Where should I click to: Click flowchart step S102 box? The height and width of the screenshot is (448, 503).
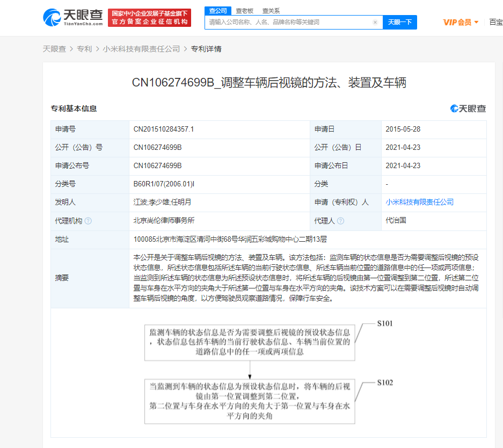pyautogui.click(x=250, y=401)
